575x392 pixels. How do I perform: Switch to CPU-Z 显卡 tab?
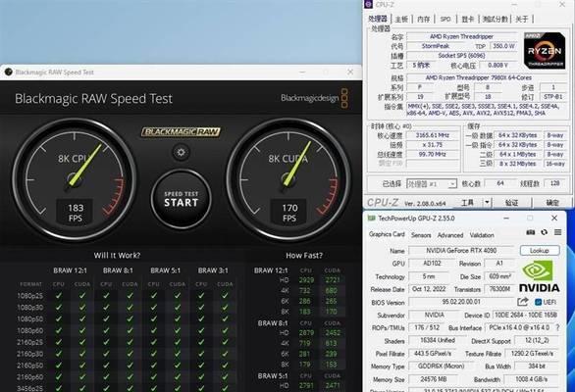point(467,19)
